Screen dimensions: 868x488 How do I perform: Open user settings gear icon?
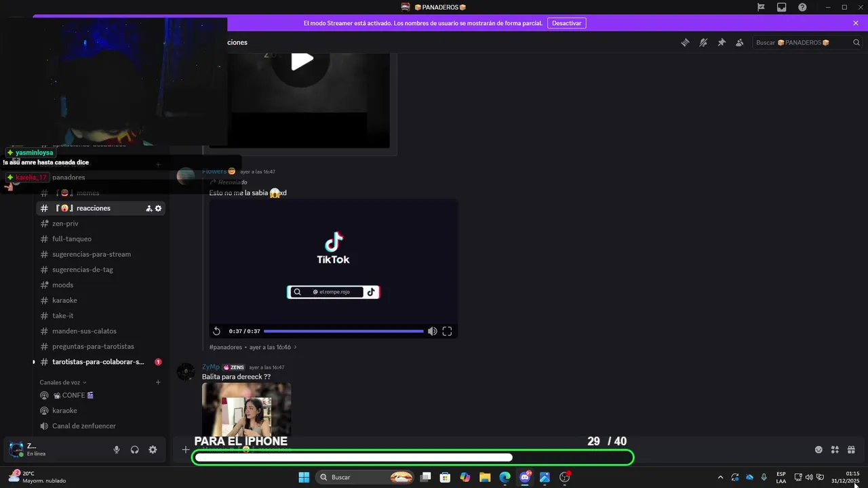coord(153,449)
